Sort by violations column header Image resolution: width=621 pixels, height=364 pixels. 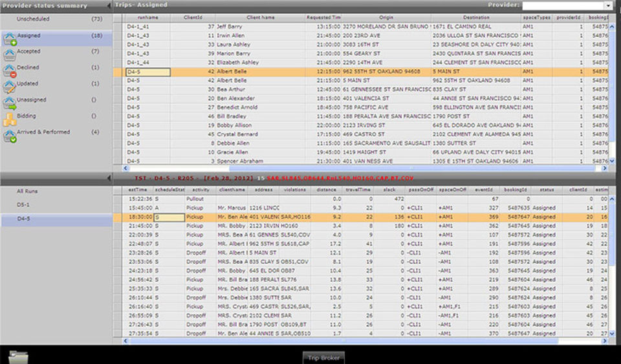tap(295, 190)
